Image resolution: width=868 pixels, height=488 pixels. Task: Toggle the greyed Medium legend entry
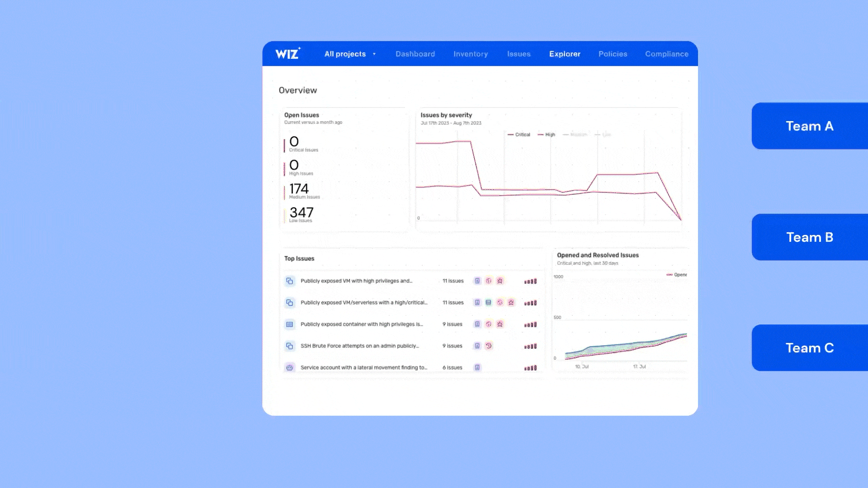575,135
